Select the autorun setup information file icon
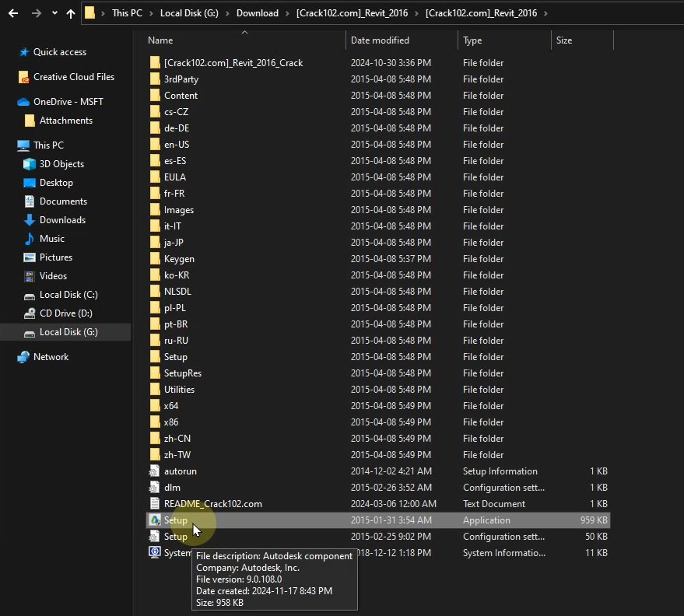This screenshot has height=616, width=684. (x=155, y=471)
